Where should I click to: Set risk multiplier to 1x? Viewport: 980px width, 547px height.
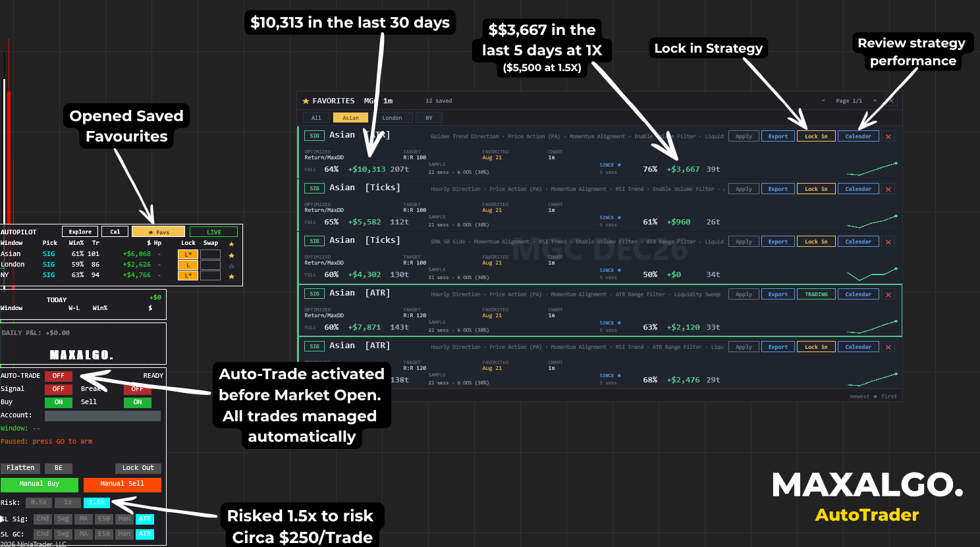(x=68, y=502)
